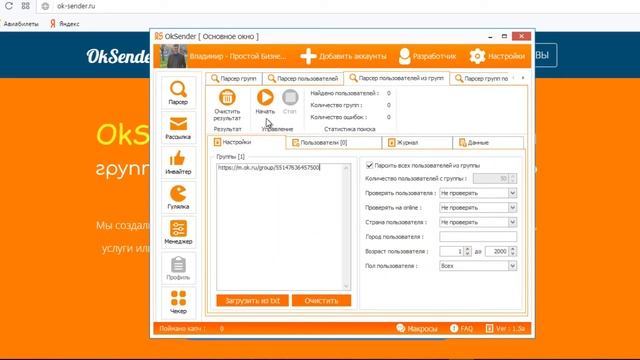Expand Проверять на online dropdown
Viewport: 640px width, 360px height.
coord(512,208)
